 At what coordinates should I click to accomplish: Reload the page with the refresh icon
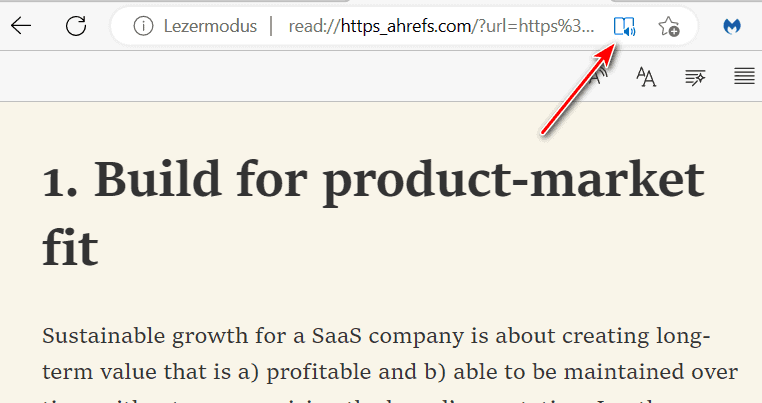[x=76, y=26]
